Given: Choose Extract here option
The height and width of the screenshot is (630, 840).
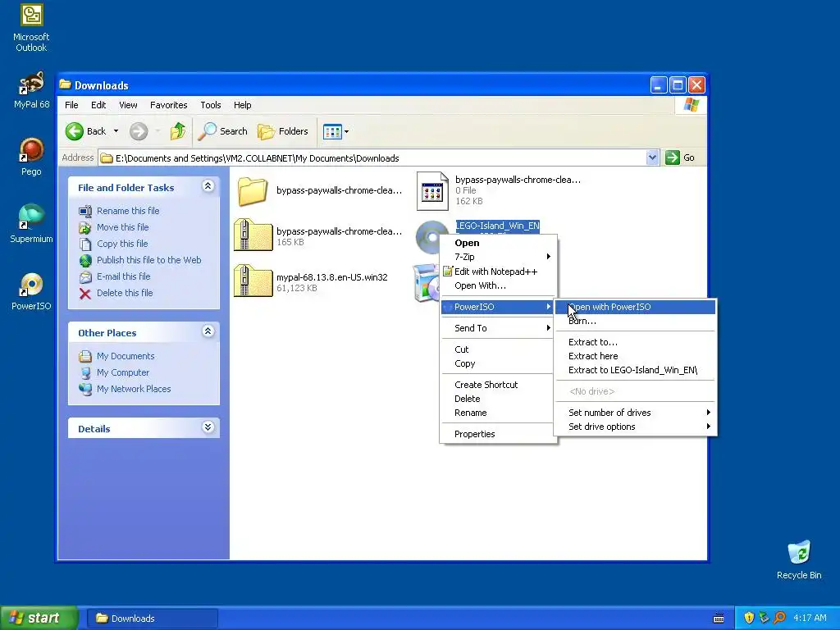Looking at the screenshot, I should coord(635,356).
